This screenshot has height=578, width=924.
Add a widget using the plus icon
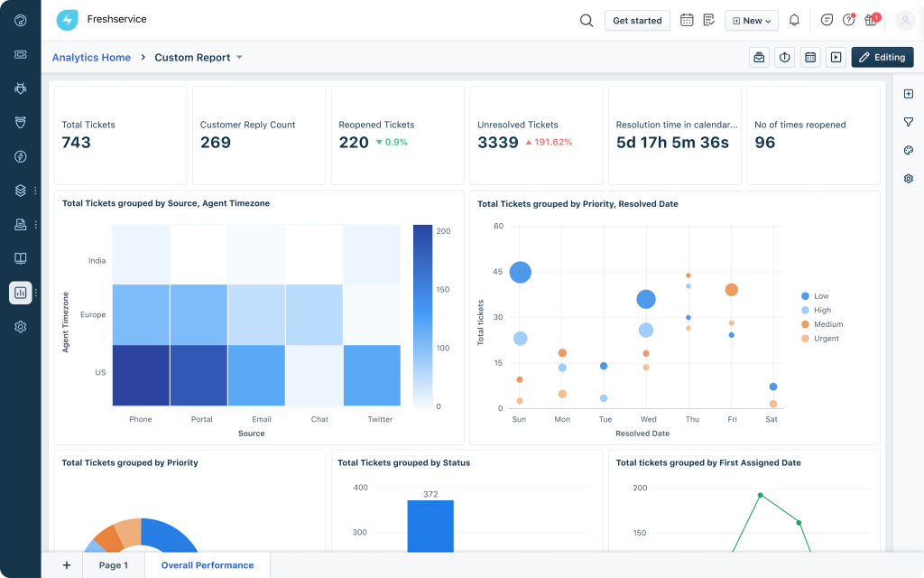[909, 94]
